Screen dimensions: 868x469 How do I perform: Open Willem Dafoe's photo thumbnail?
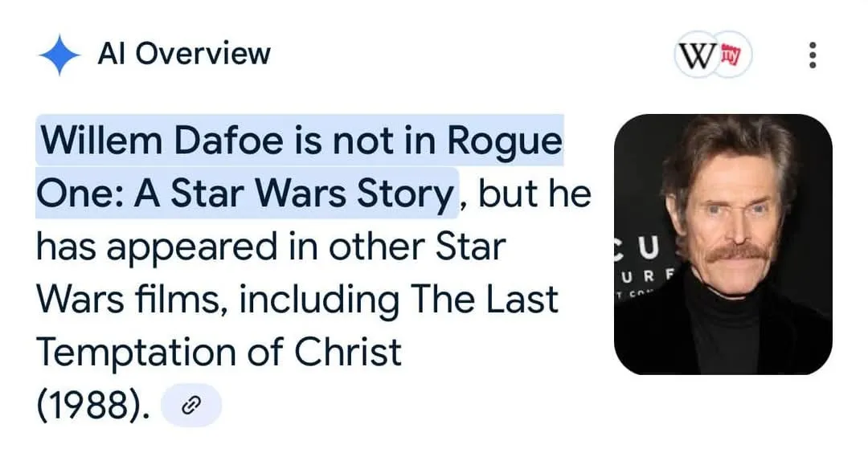(x=723, y=244)
